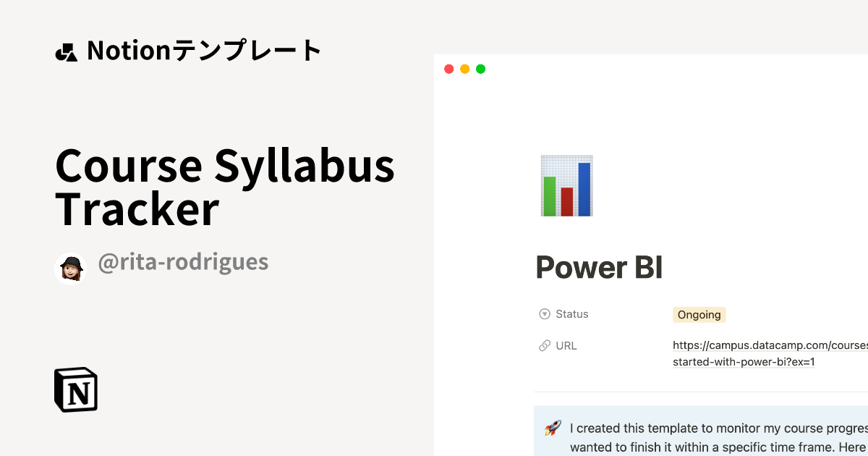Click the chain link icon beside URL
Image resolution: width=868 pixels, height=456 pixels.
pos(544,345)
